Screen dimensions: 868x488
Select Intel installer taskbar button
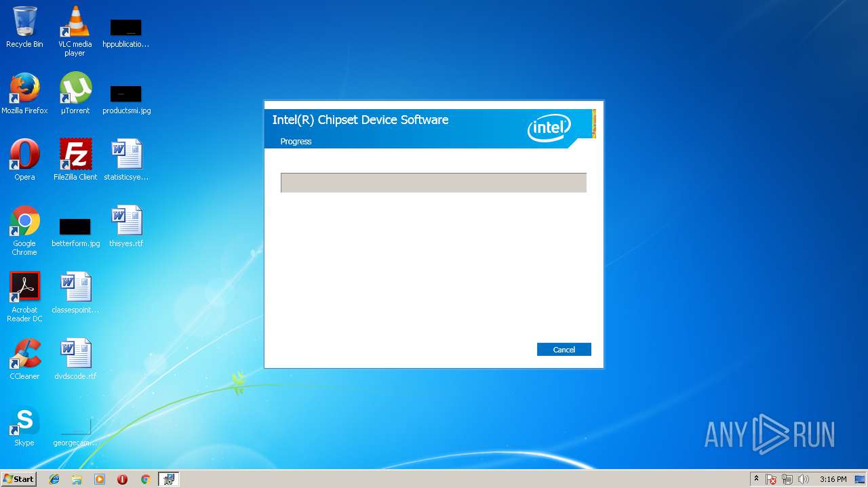pos(168,479)
